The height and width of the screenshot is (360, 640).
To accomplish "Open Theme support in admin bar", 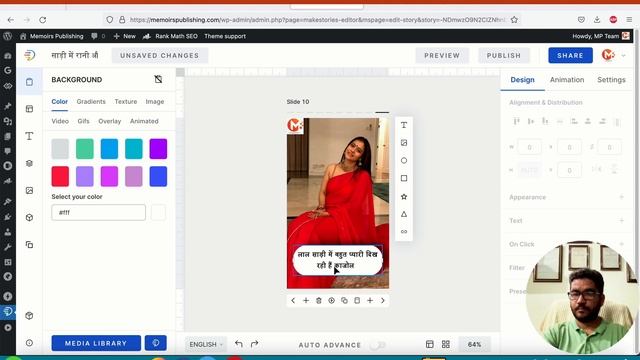I will click(x=225, y=36).
